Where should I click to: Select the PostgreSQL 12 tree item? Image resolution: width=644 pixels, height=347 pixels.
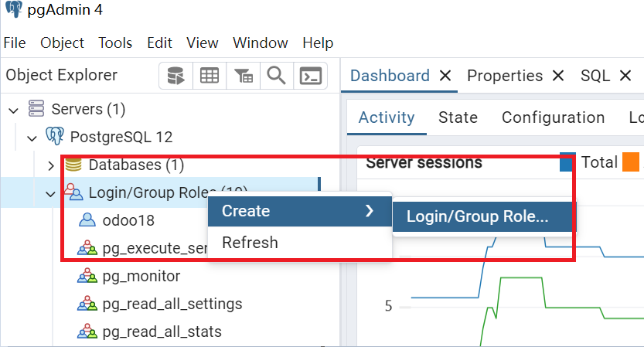(x=121, y=137)
